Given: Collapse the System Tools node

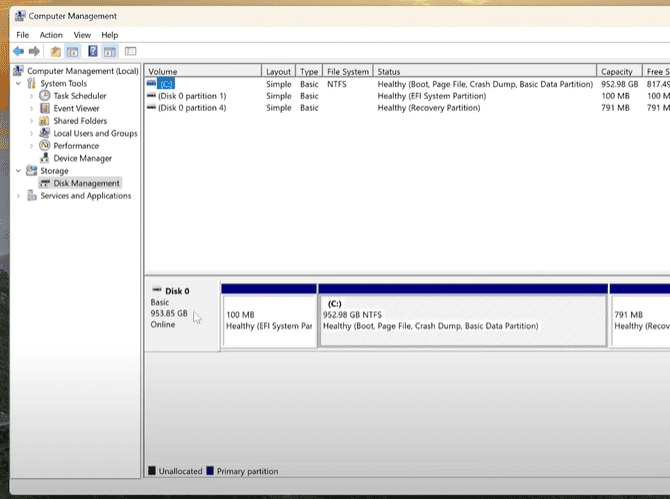Looking at the screenshot, I should click(x=18, y=84).
